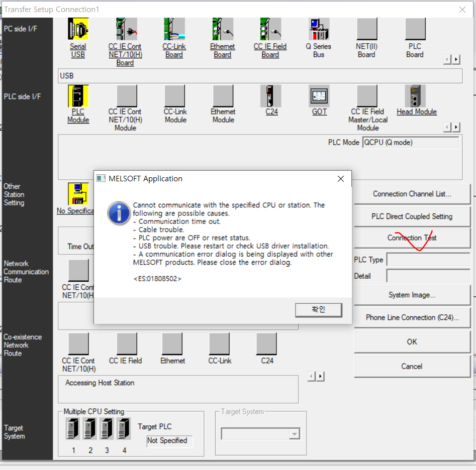Click the PLC Board icon
This screenshot has height=470, width=476.
(415, 29)
